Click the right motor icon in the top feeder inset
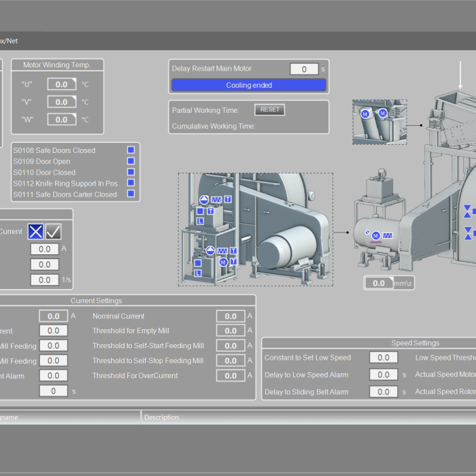 (x=382, y=114)
